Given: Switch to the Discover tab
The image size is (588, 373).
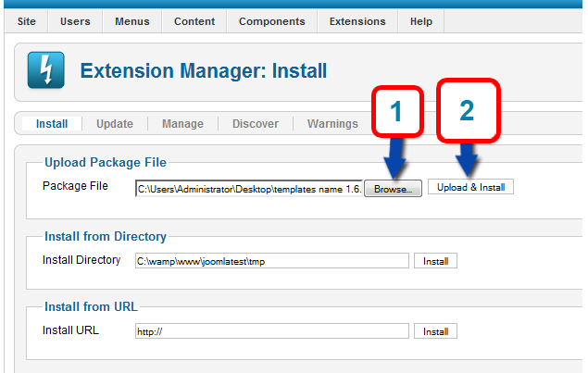Looking at the screenshot, I should coord(255,124).
